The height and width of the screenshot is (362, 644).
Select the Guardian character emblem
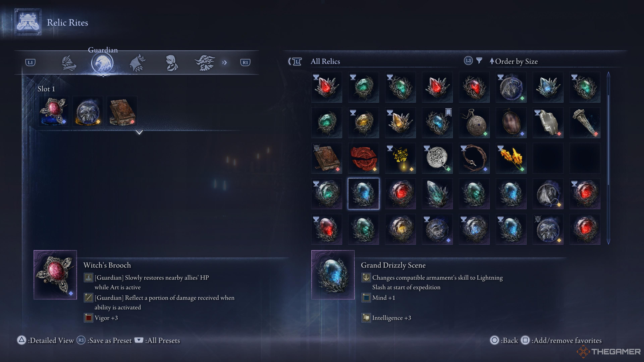[x=102, y=63]
